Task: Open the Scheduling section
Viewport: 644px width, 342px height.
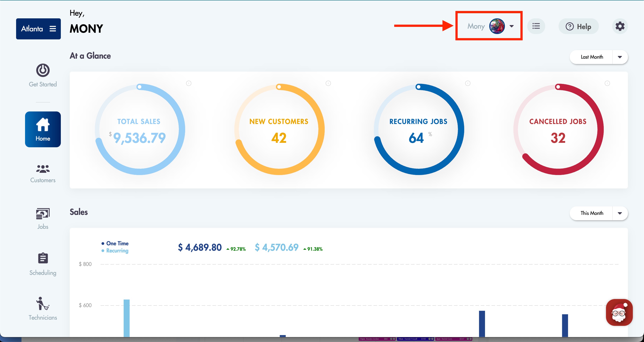Action: point(43,264)
